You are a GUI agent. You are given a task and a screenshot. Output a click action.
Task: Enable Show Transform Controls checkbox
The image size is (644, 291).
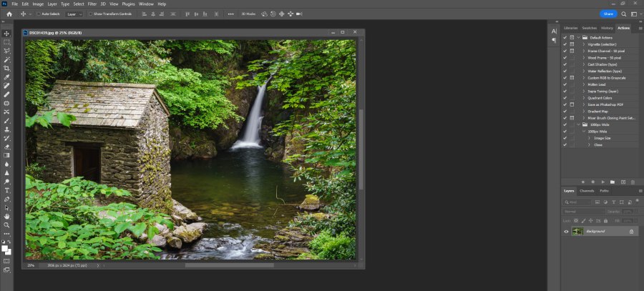click(x=90, y=14)
